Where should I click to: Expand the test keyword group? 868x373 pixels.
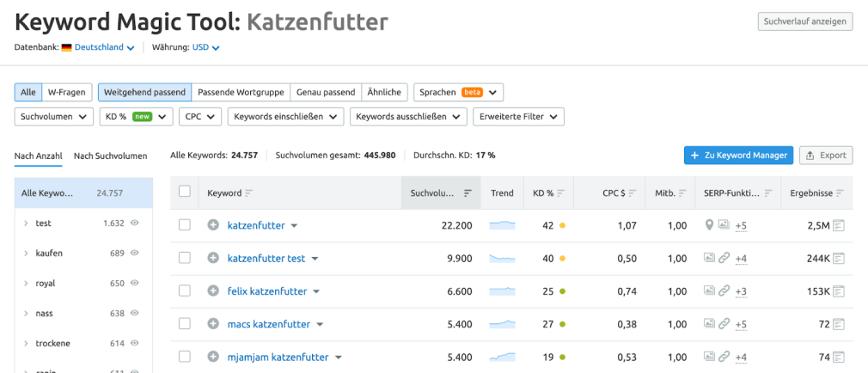[26, 223]
